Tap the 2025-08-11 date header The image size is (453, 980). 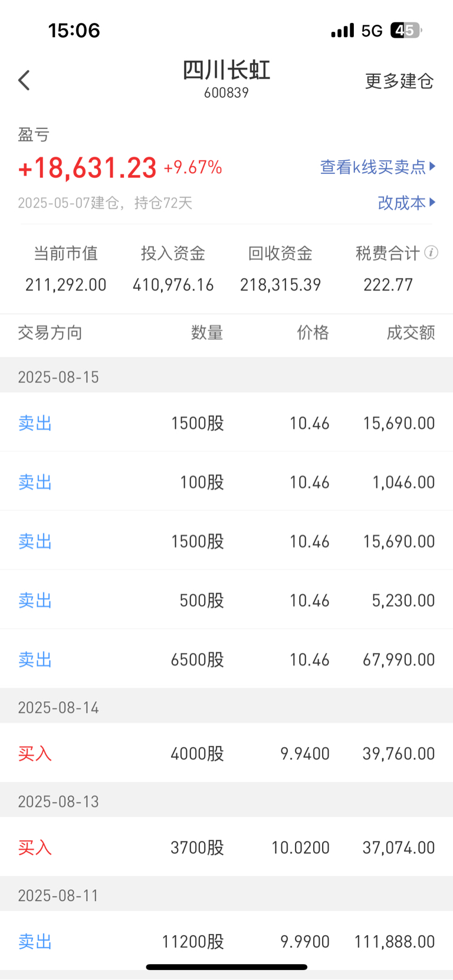pos(58,896)
